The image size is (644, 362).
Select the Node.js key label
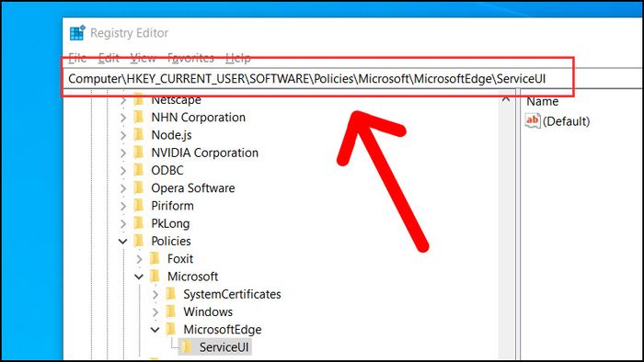tap(172, 135)
